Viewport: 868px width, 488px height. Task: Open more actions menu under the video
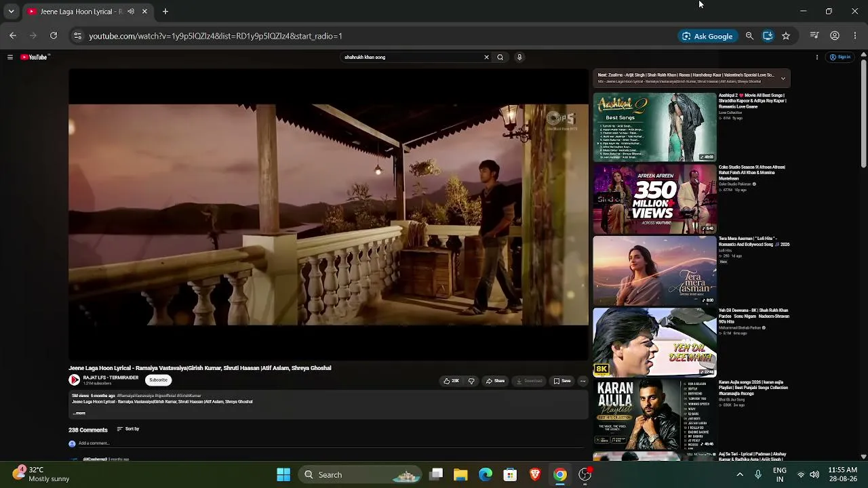point(583,381)
